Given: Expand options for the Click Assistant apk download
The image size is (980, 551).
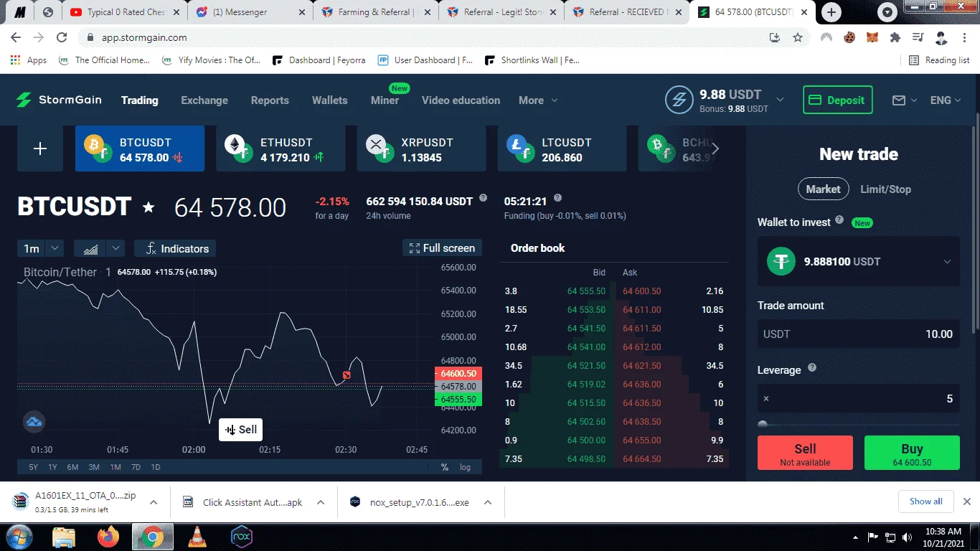Looking at the screenshot, I should tap(321, 502).
